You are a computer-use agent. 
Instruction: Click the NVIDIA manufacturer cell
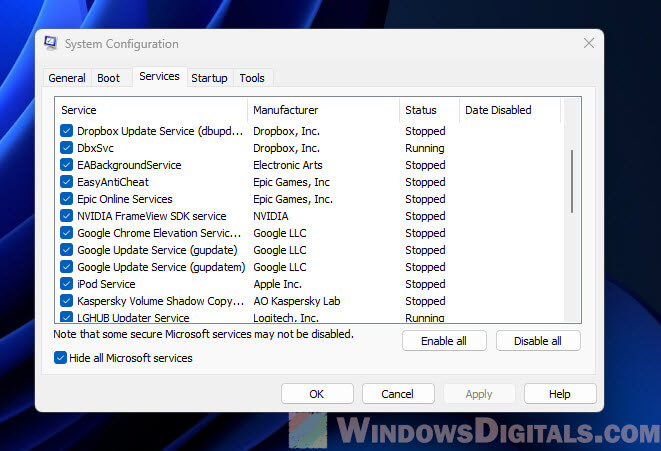tap(271, 216)
